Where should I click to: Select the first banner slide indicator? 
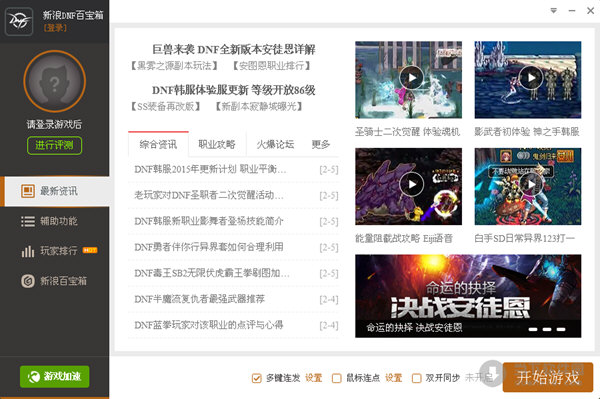[533, 329]
